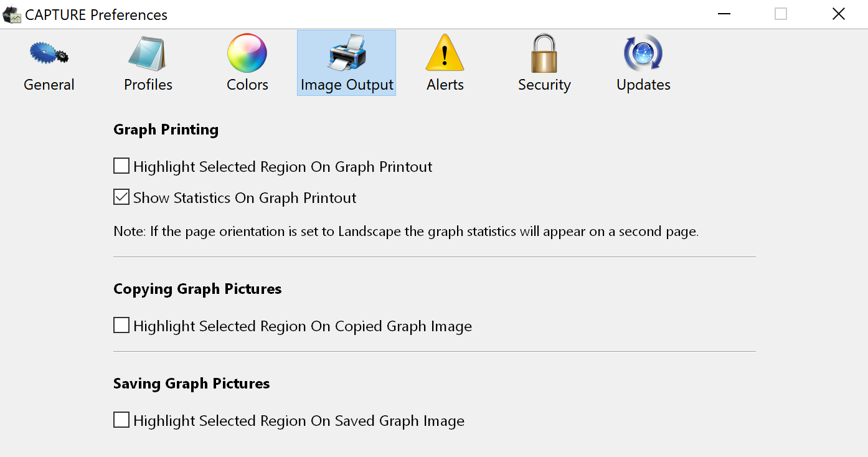Switch to the Updates tab label
The image size is (868, 457).
tap(643, 85)
